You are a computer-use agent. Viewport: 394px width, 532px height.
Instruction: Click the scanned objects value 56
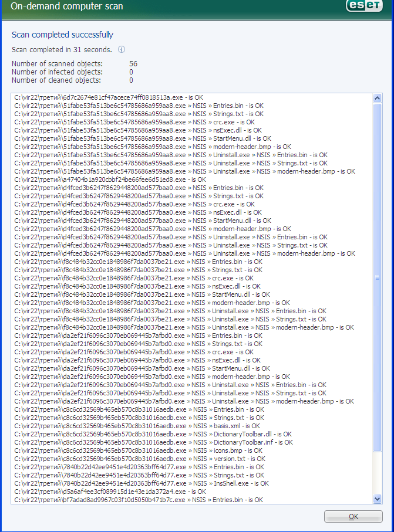[x=133, y=64]
